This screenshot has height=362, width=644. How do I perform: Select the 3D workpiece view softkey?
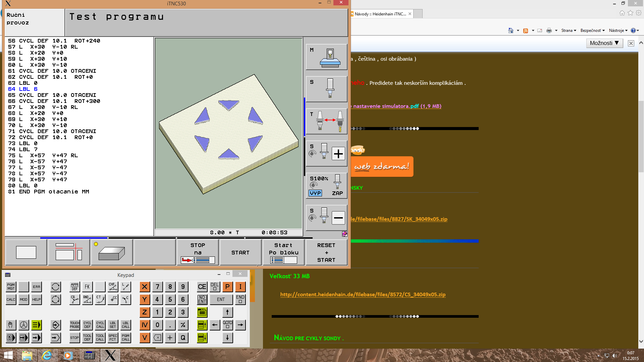point(111,252)
